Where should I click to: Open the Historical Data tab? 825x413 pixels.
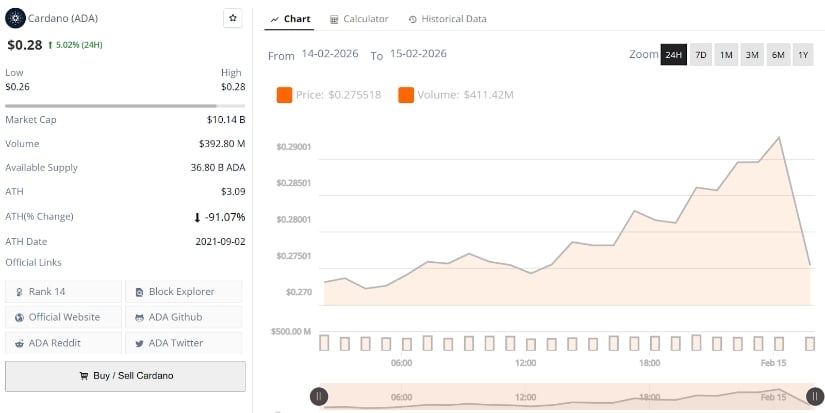click(447, 19)
